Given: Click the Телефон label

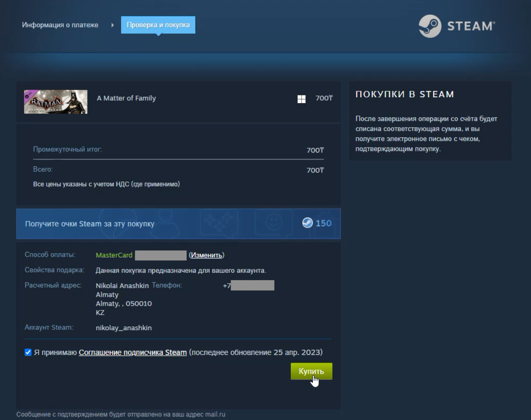Looking at the screenshot, I should 167,286.
